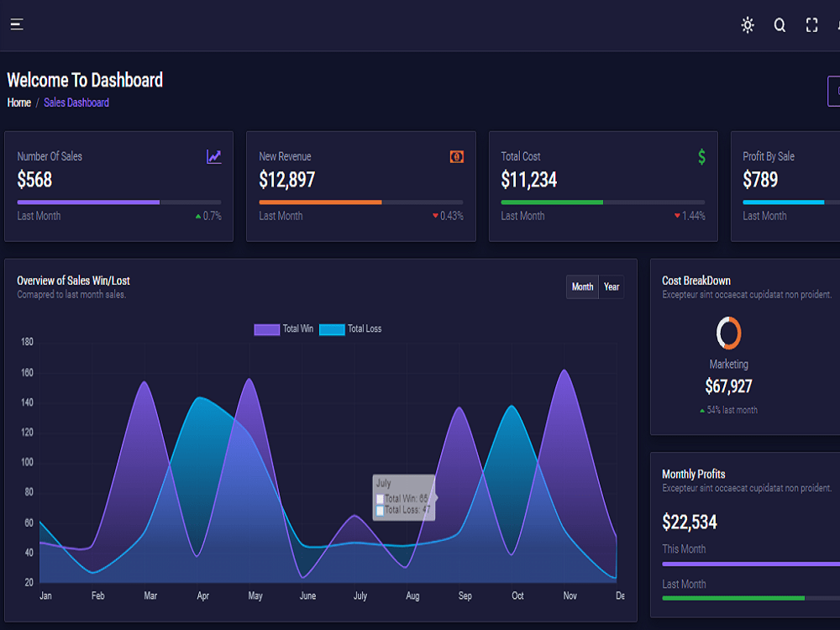
Task: Click the Nov x-axis label
Action: tap(570, 596)
